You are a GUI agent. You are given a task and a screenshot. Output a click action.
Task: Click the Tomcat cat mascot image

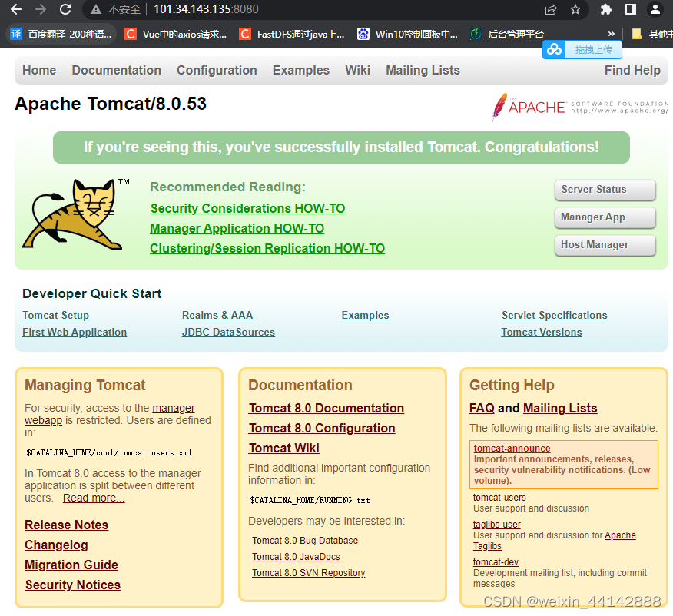[x=76, y=214]
